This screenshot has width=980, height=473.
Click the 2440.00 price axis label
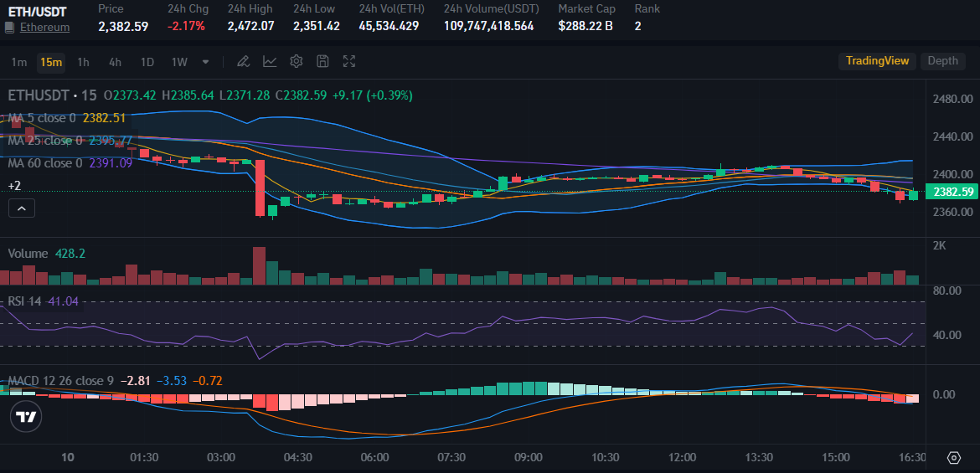(x=952, y=136)
